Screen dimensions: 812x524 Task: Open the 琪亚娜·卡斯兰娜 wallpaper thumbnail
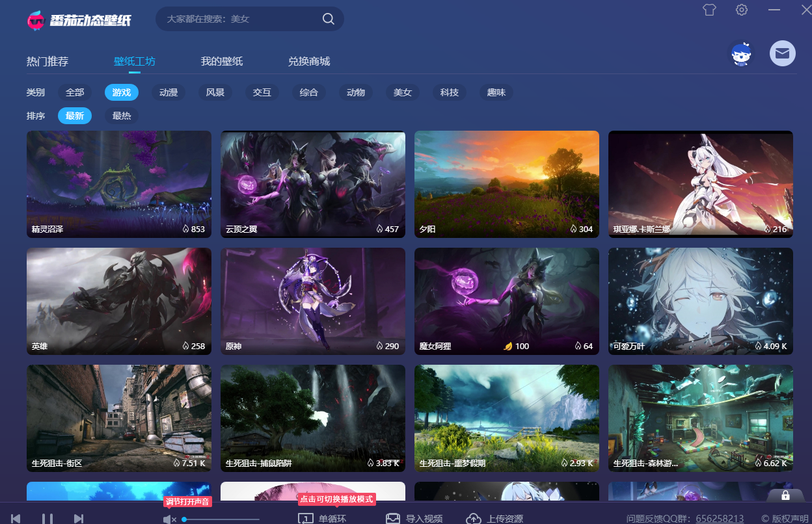[701, 184]
